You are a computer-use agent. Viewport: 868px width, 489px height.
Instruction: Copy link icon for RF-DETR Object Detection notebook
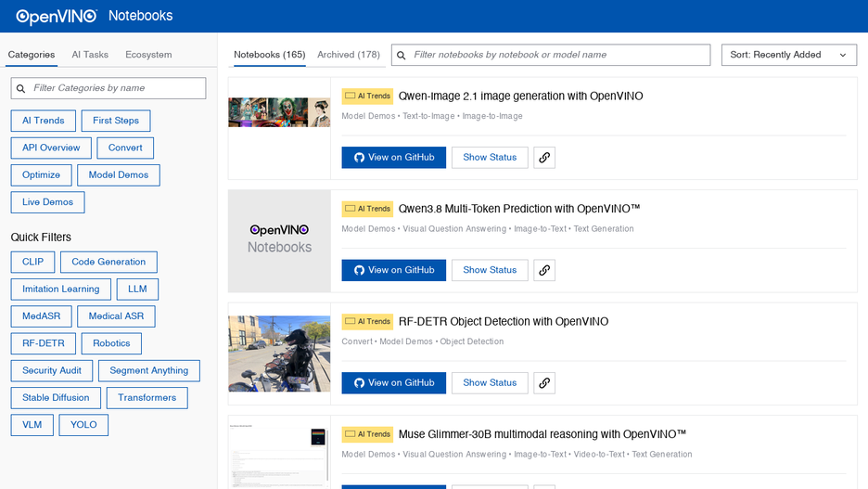coord(544,382)
